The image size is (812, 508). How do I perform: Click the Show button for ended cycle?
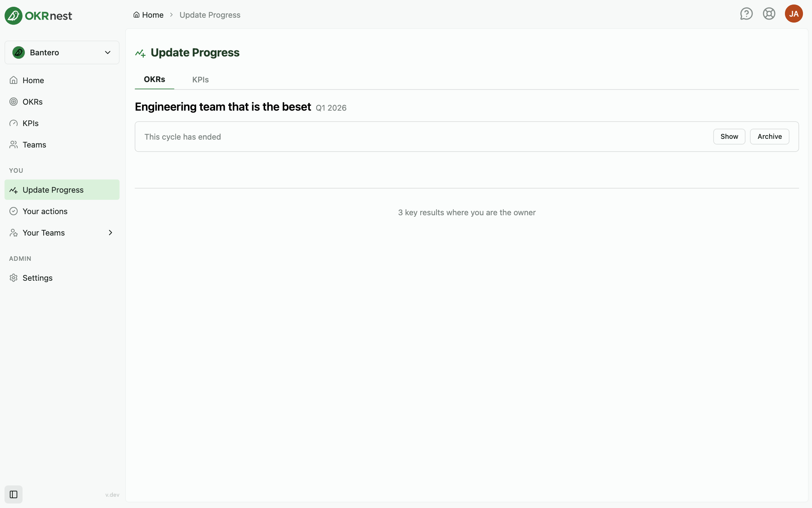click(729, 137)
